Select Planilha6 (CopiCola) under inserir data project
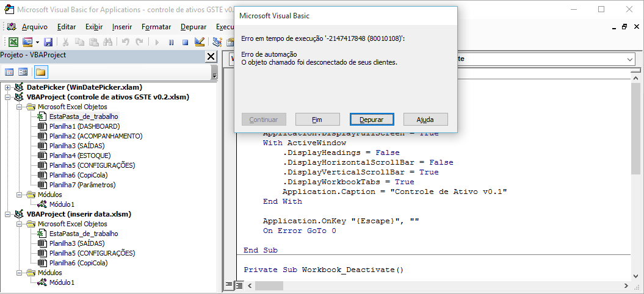Image resolution: width=644 pixels, height=294 pixels. (x=79, y=263)
